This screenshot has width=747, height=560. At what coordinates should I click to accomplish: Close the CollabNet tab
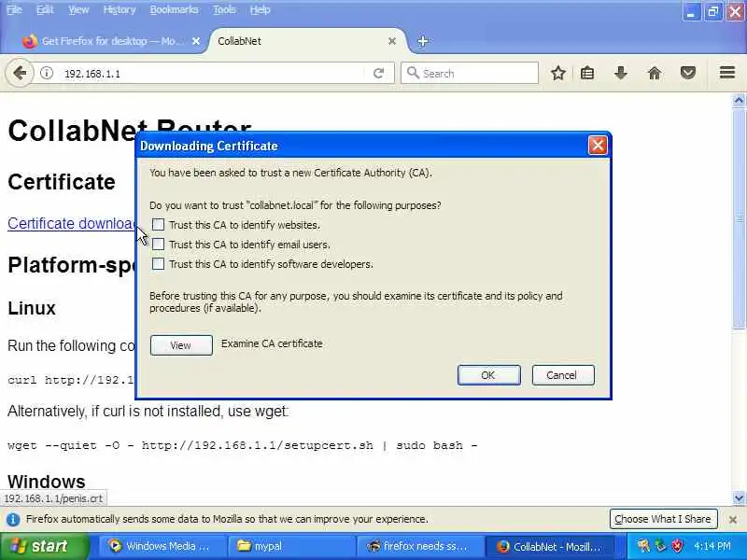click(x=392, y=41)
